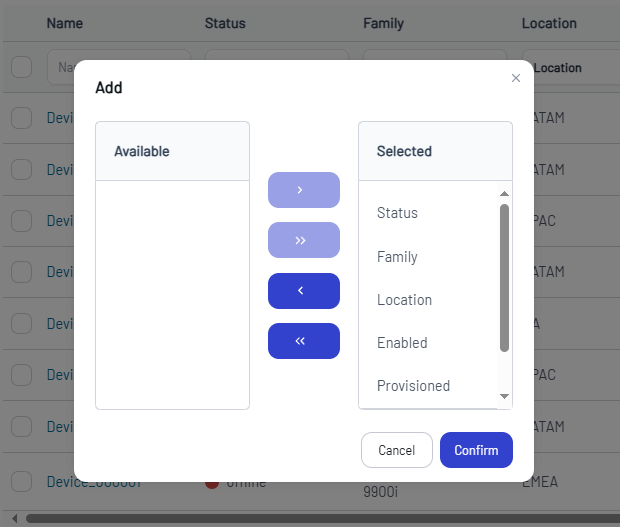Screen dimensions: 620x527
Task: Select the Enabled item in Selected list
Action: click(x=402, y=343)
